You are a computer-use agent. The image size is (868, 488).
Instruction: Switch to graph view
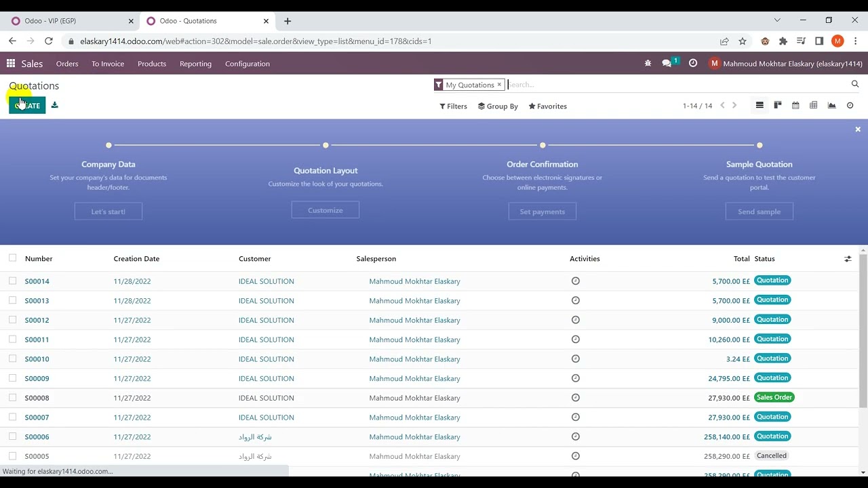831,106
